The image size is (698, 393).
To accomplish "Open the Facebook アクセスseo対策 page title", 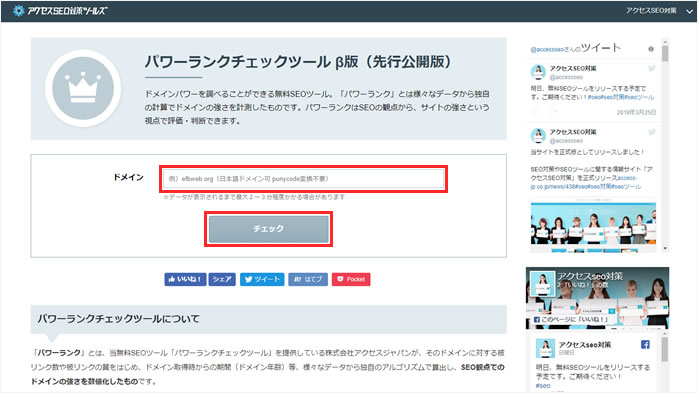I will pyautogui.click(x=590, y=276).
